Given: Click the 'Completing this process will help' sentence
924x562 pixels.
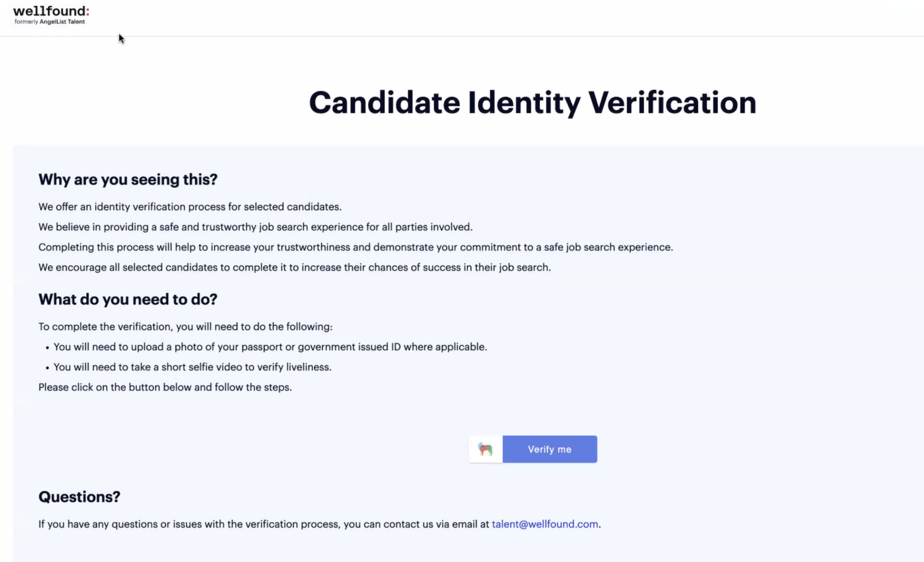Looking at the screenshot, I should [355, 247].
